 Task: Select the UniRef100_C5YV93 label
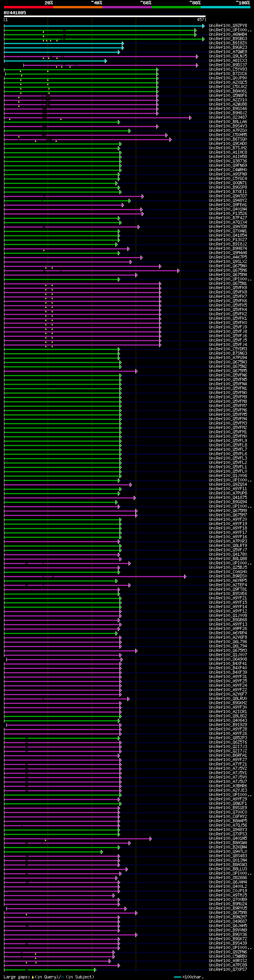(x=228, y=70)
